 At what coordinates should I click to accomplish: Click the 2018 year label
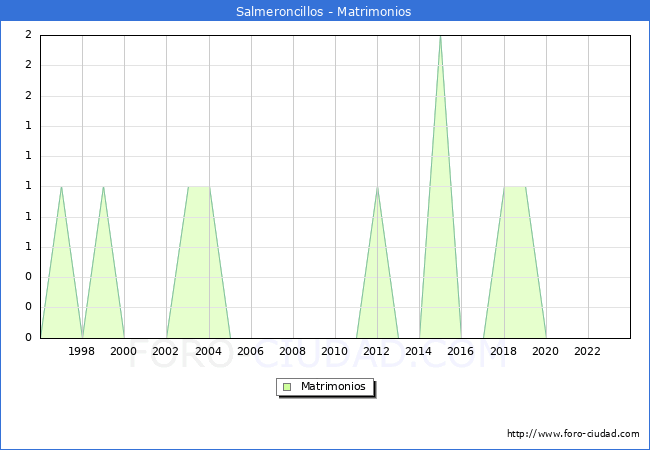503,351
